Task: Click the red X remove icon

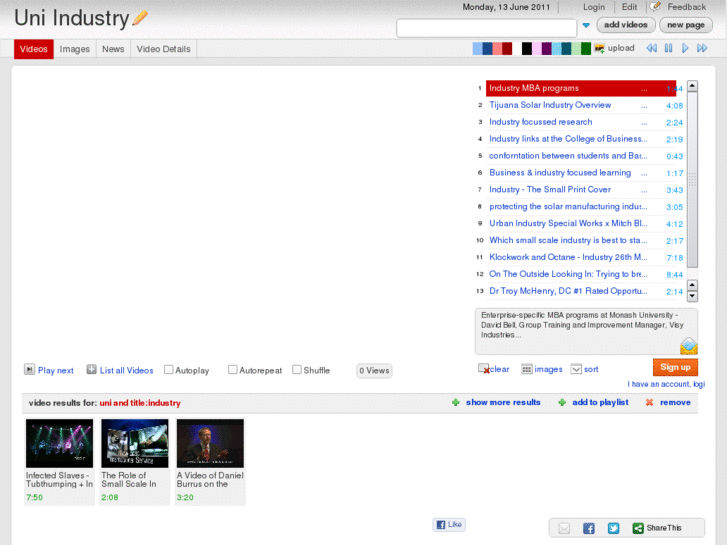Action: [x=650, y=403]
